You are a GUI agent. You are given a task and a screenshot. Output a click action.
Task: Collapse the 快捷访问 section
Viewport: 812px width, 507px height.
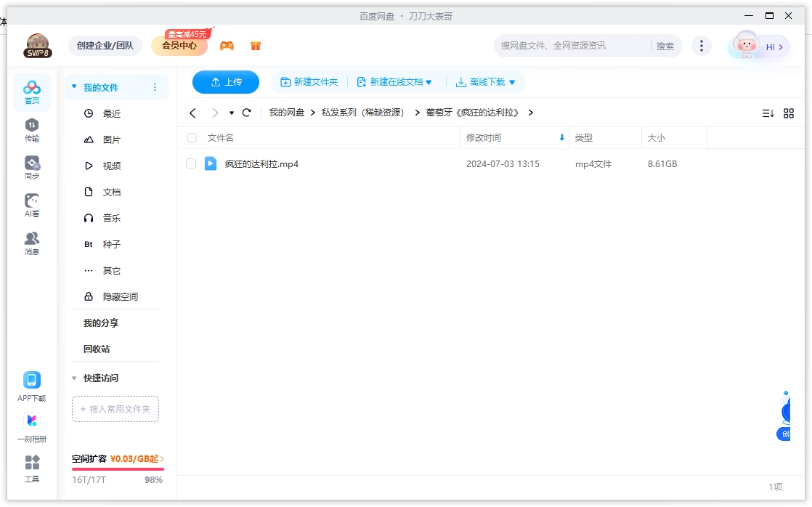(74, 378)
